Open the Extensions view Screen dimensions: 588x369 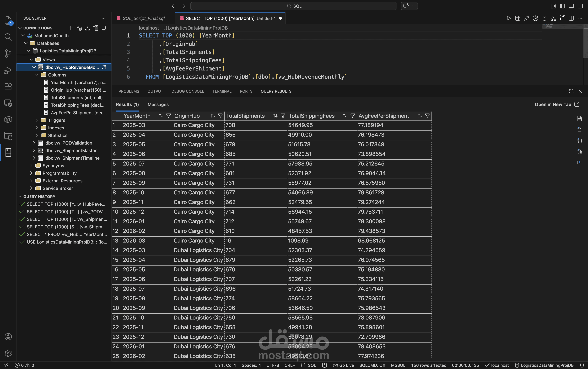[x=8, y=87]
